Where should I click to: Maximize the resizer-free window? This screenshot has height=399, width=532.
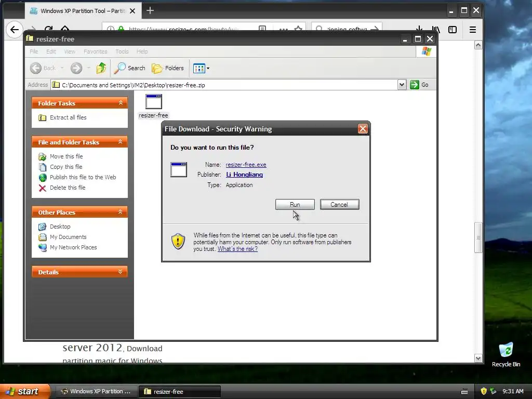pos(418,39)
